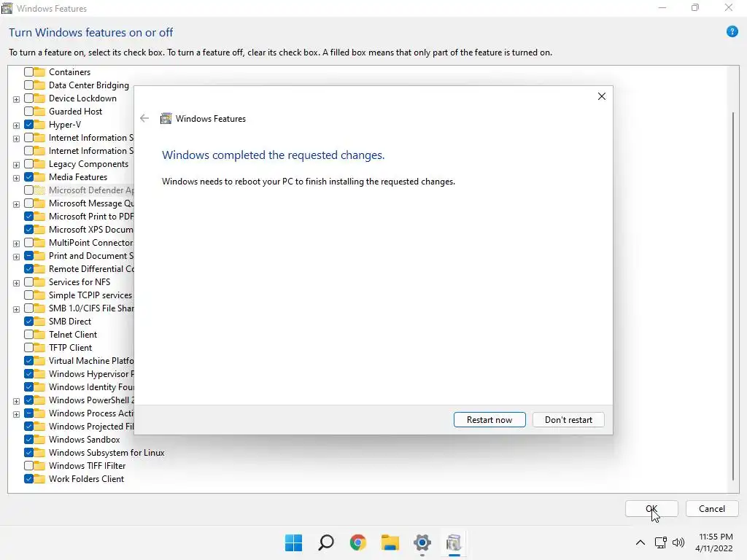Image resolution: width=747 pixels, height=560 pixels.
Task: Expand the Media Features node
Action: (x=16, y=178)
